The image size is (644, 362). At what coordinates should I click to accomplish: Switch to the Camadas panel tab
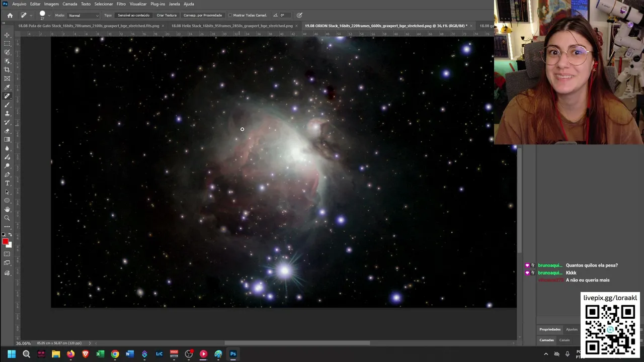(x=546, y=340)
